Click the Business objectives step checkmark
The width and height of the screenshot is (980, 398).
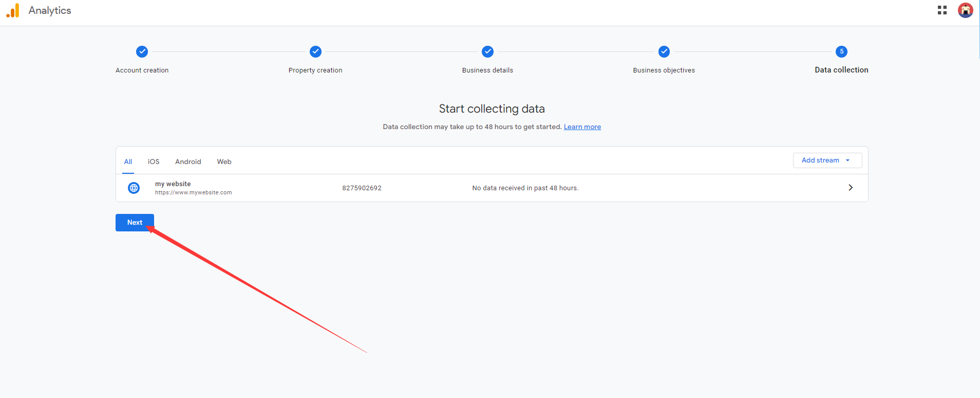tap(664, 51)
